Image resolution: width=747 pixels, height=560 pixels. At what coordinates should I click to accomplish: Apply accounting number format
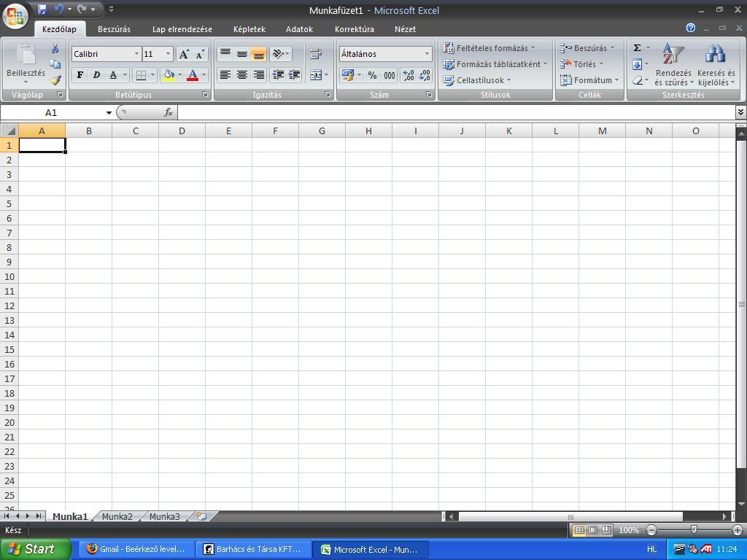pos(347,75)
